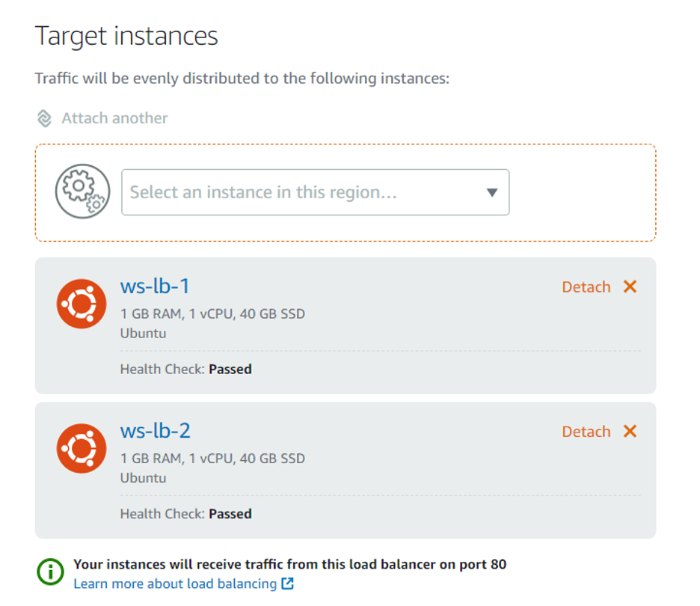This screenshot has height=606, width=700.
Task: Click Learn more about load balancing
Action: click(176, 584)
